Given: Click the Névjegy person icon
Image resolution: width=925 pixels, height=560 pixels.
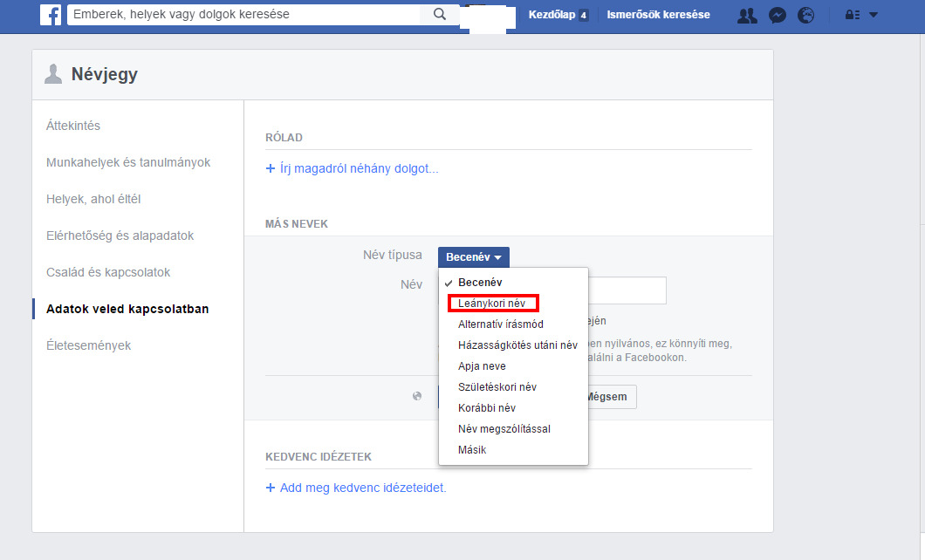Looking at the screenshot, I should (x=53, y=74).
